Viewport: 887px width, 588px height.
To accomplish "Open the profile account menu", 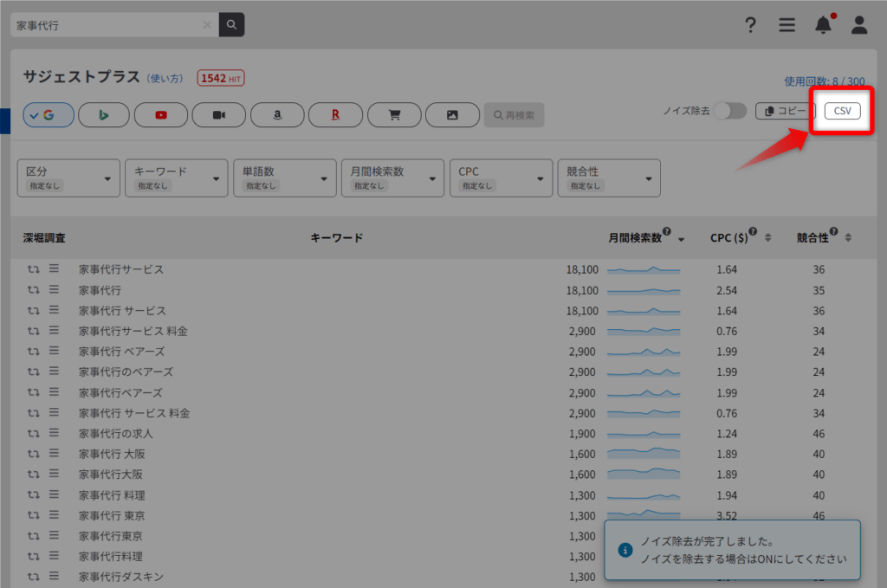I will [x=858, y=25].
